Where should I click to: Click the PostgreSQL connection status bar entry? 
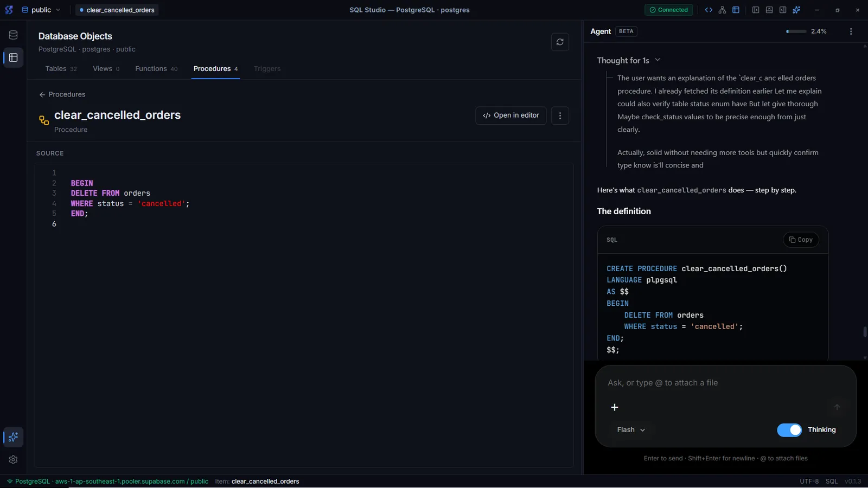pyautogui.click(x=107, y=481)
